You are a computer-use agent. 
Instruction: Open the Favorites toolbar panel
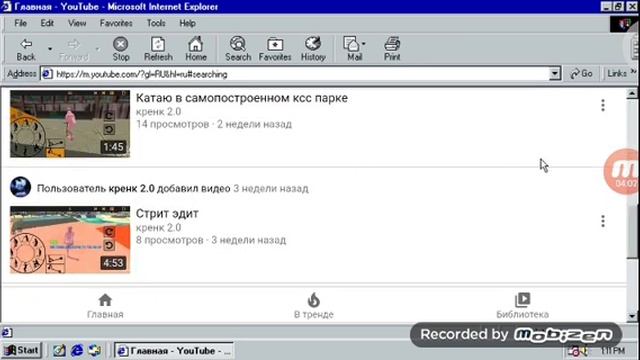[x=275, y=49]
